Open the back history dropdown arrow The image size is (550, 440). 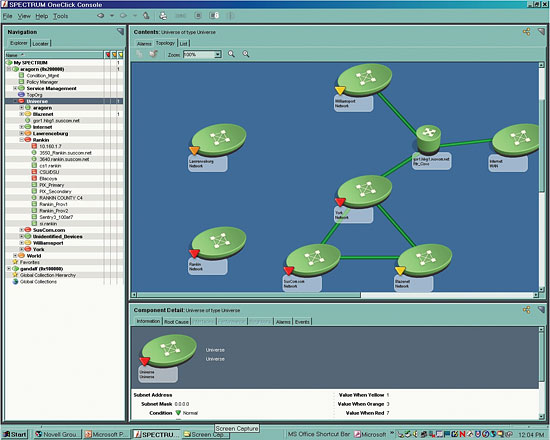[x=112, y=16]
